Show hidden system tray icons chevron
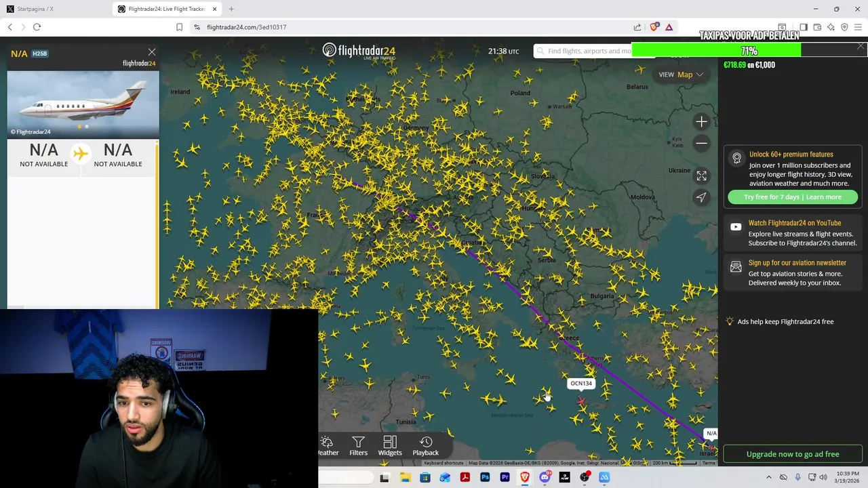The height and width of the screenshot is (488, 868). coord(769,477)
